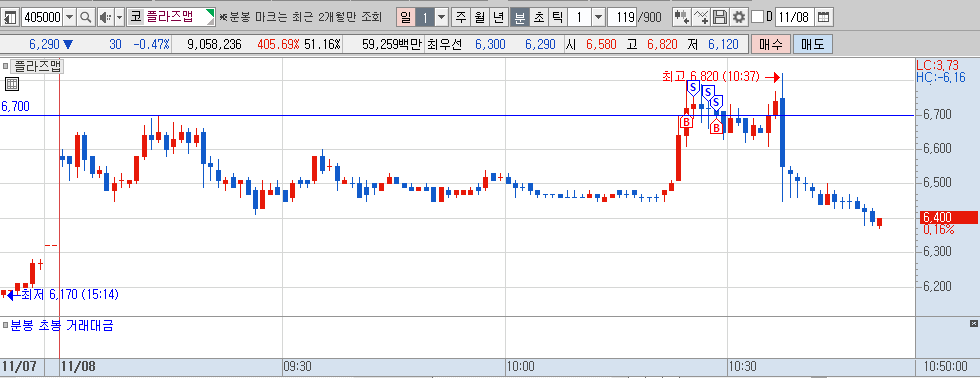
Task: Click the high price 6,820 in quote bar
Action: (x=662, y=44)
